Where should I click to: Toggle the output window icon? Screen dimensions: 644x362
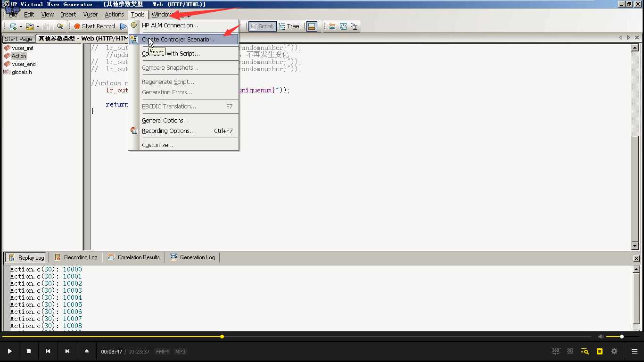point(312,26)
